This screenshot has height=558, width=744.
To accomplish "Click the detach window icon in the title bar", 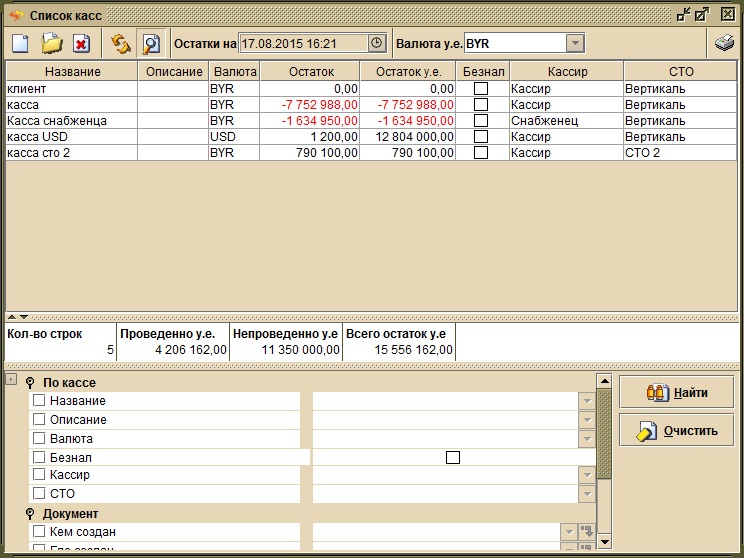I will click(x=683, y=15).
